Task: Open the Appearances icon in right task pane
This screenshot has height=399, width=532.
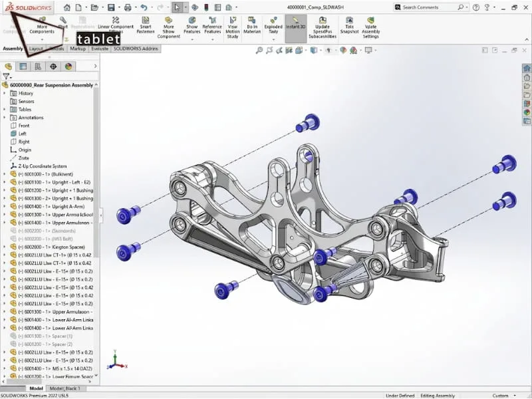Action: 527,112
